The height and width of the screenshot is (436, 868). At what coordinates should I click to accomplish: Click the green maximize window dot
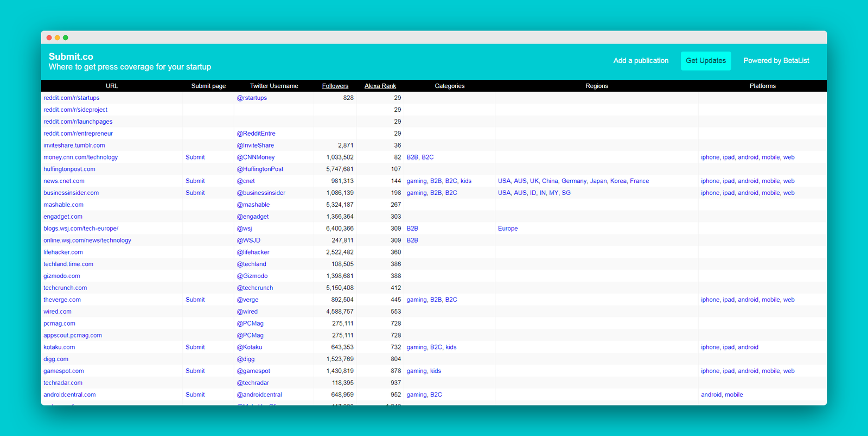66,37
